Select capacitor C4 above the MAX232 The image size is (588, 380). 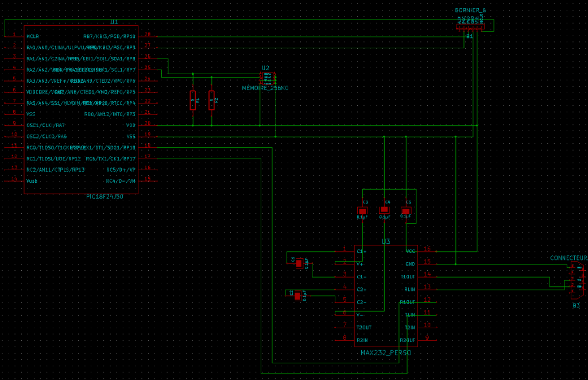pyautogui.click(x=384, y=209)
